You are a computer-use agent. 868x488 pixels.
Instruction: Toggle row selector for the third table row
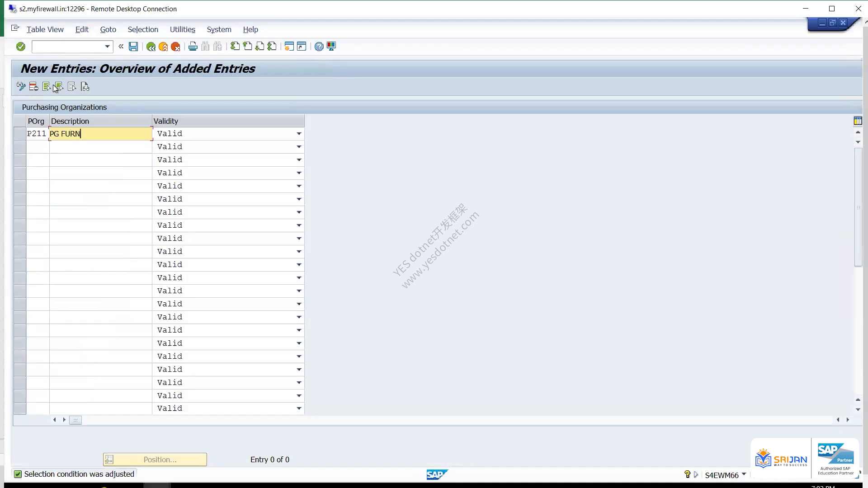[20, 160]
